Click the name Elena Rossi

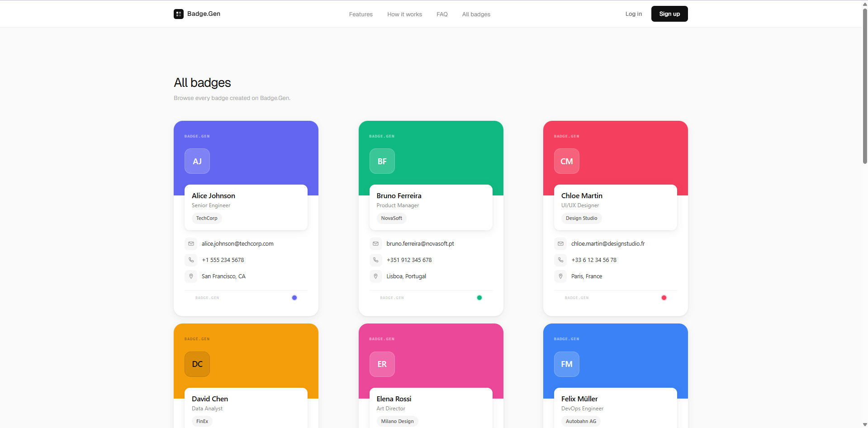(x=394, y=399)
